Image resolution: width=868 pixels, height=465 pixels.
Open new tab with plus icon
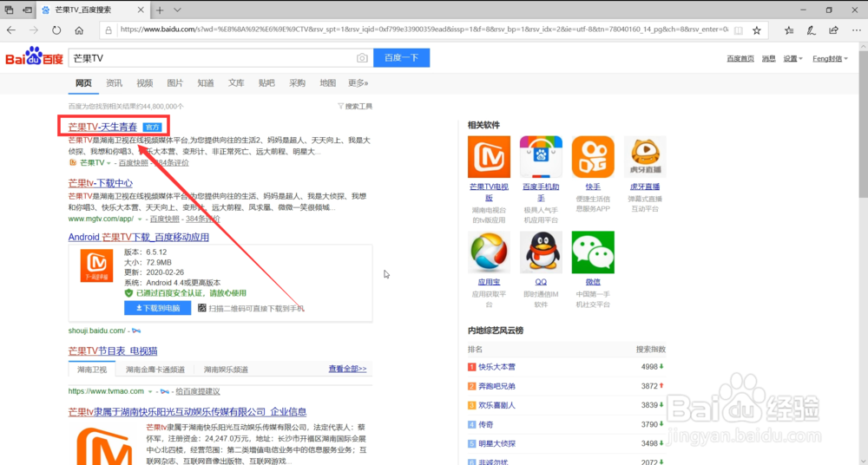(160, 10)
